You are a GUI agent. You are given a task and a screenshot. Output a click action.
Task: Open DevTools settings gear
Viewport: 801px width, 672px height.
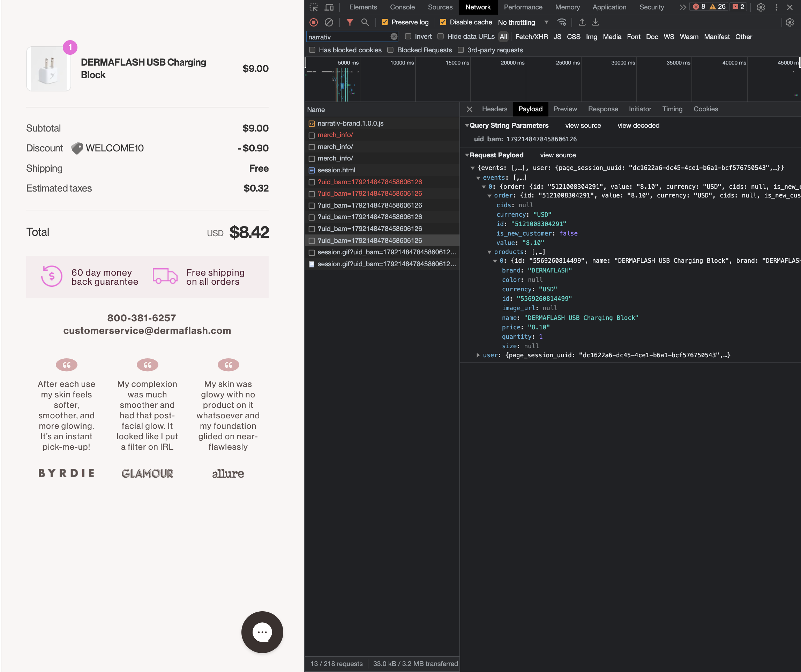tap(761, 7)
